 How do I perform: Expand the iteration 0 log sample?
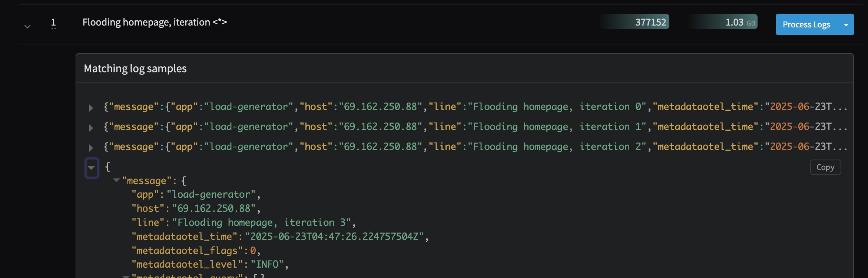[91, 108]
